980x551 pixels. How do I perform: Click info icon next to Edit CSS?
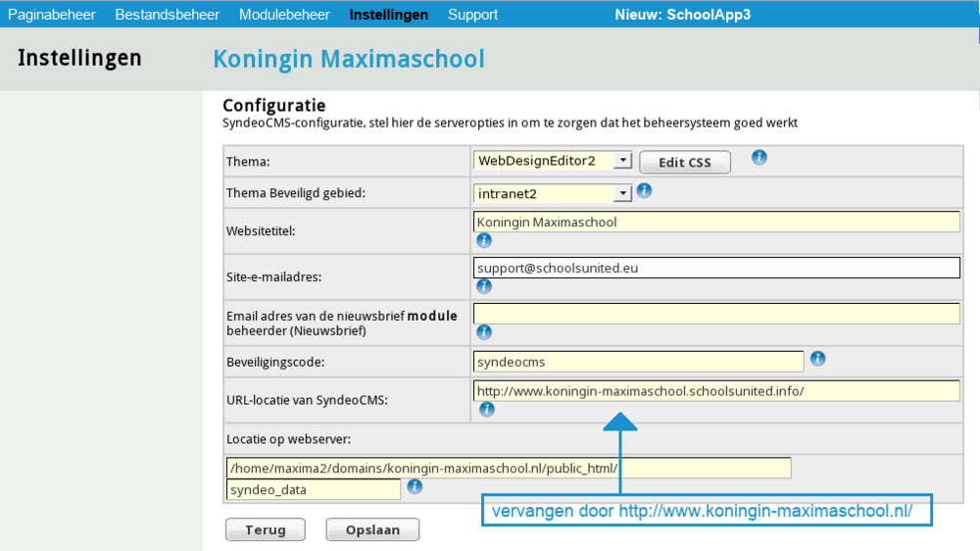pyautogui.click(x=759, y=157)
